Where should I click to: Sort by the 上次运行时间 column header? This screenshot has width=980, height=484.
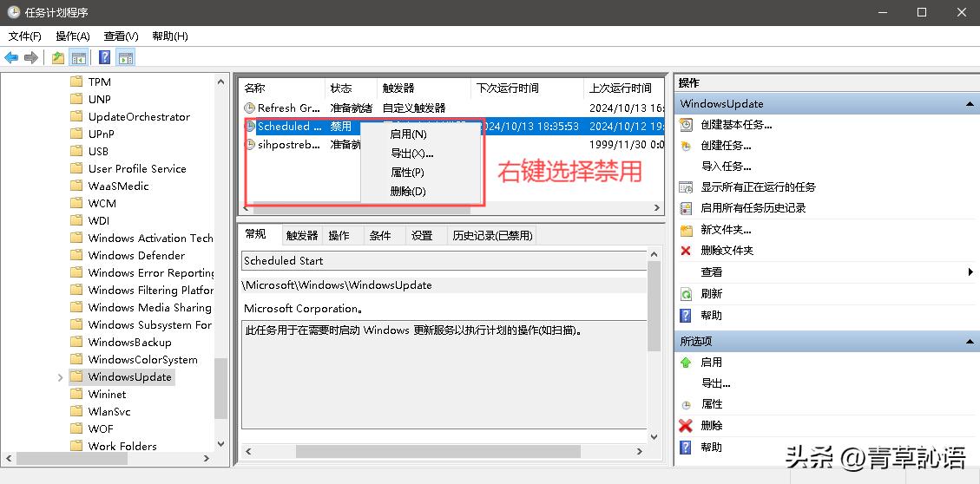(x=622, y=88)
